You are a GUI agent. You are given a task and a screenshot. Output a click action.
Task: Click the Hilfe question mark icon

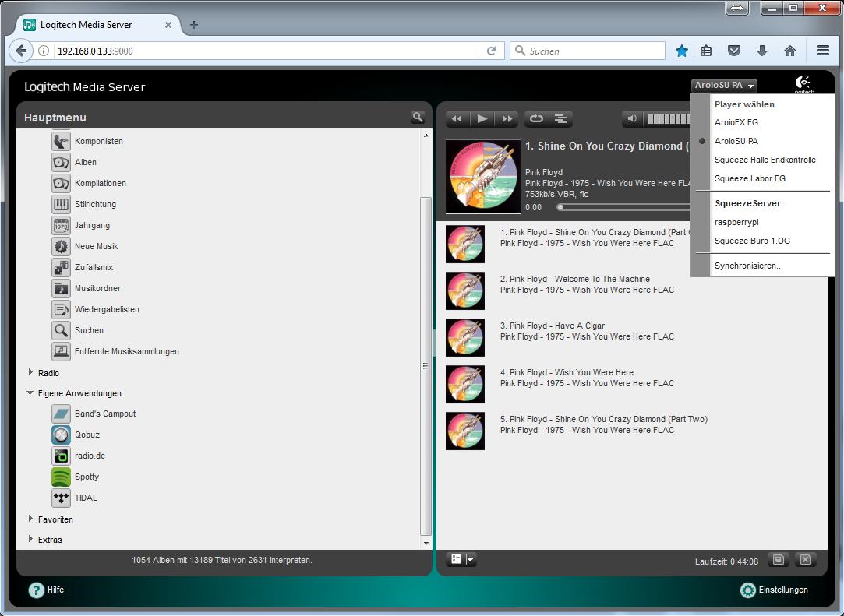tap(36, 590)
